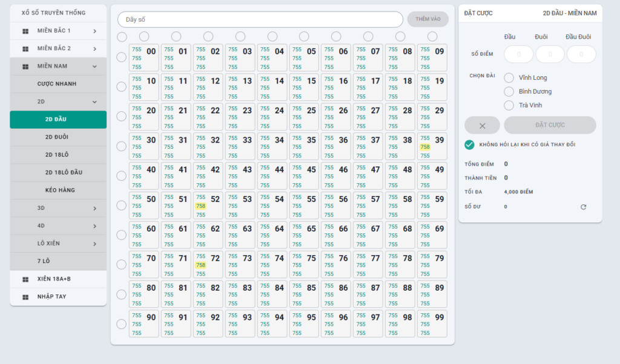Click the Thêm Vào button

tap(428, 19)
